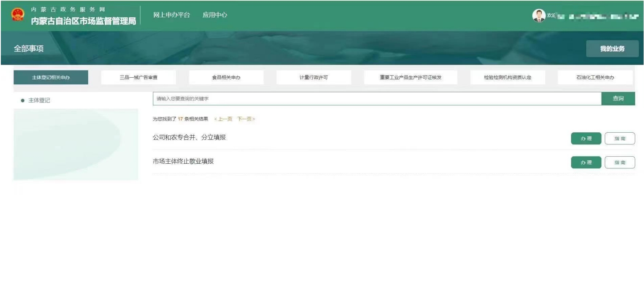Click the user avatar icon

coord(538,15)
